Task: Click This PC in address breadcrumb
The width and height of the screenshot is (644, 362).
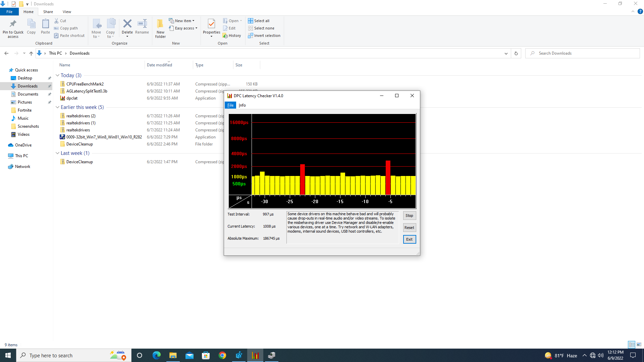Action: coord(55,53)
